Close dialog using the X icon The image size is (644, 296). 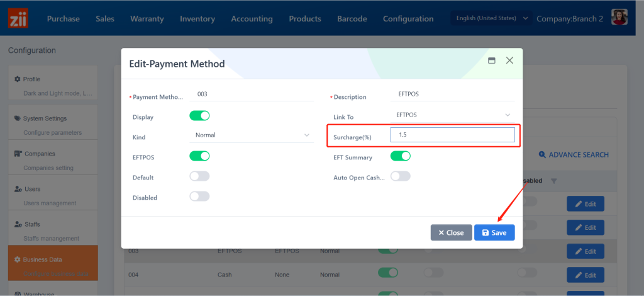[509, 60]
